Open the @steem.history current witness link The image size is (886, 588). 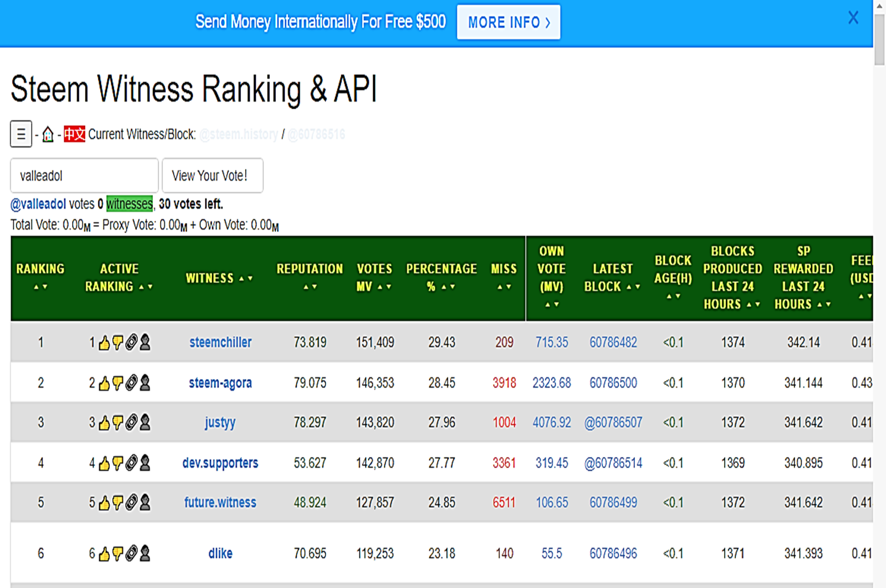pos(239,135)
